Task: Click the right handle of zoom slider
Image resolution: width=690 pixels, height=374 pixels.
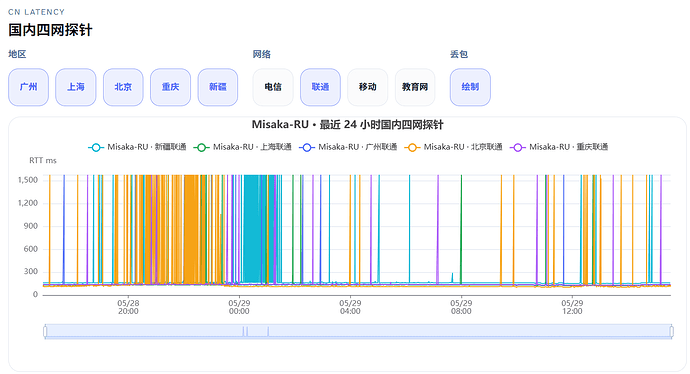Action: [x=672, y=331]
